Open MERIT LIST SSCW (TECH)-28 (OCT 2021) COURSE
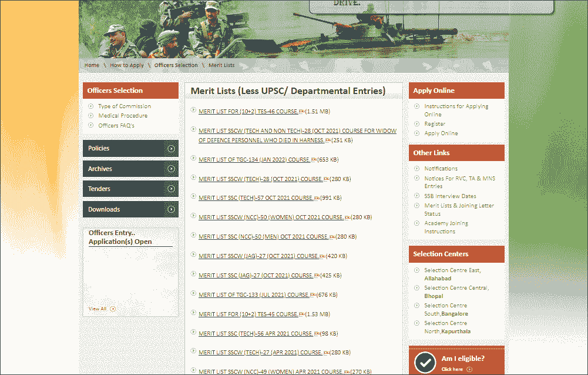Screen dimensions: 588x375 click(x=260, y=179)
